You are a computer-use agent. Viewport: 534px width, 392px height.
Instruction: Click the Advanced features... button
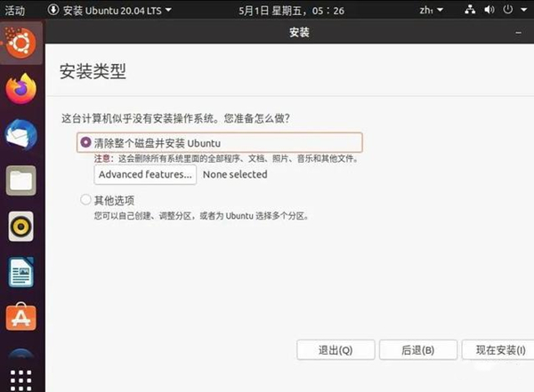point(145,174)
